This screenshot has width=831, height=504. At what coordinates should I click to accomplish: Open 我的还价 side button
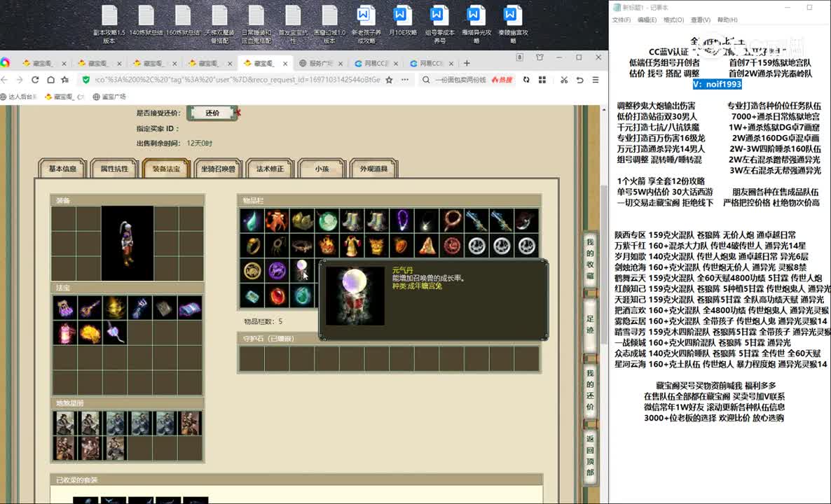[x=590, y=390]
